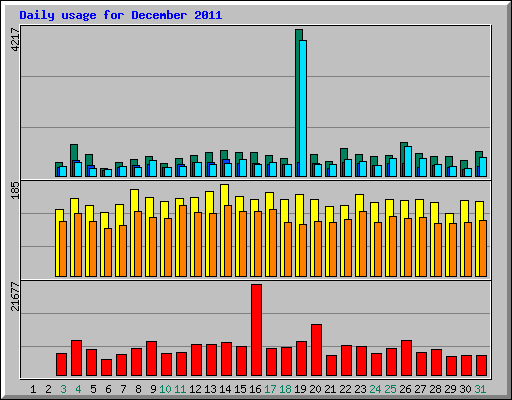Click day label 5 on the x-axis

pyautogui.click(x=93, y=389)
